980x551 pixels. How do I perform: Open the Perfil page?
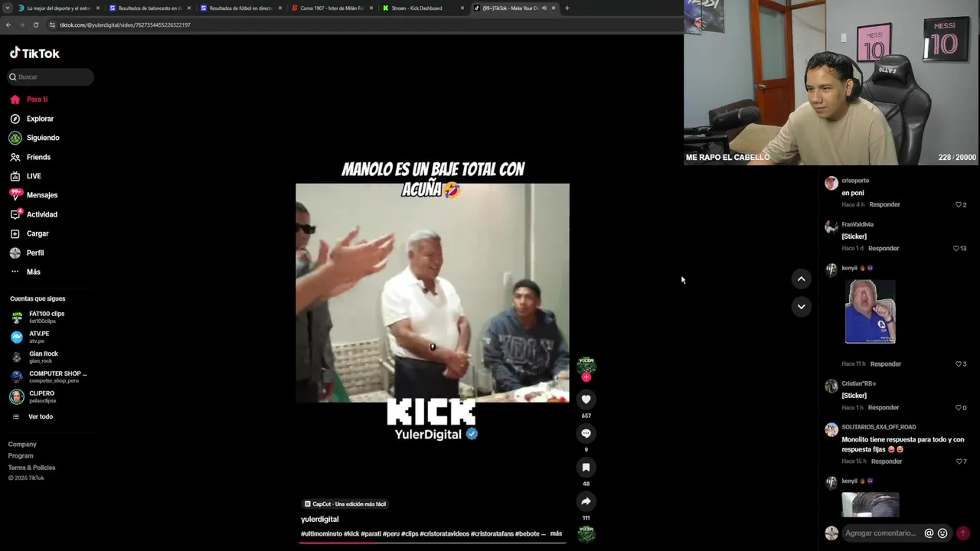(27, 253)
